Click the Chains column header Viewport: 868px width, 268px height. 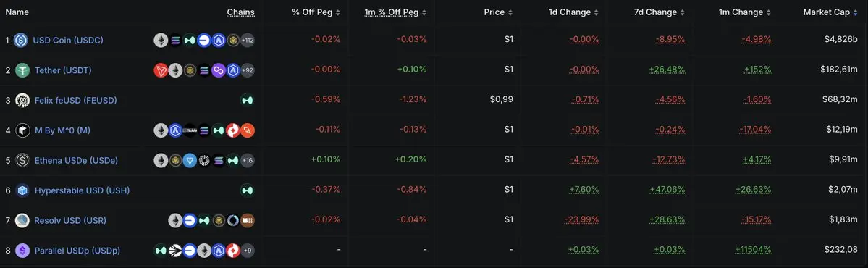[241, 12]
